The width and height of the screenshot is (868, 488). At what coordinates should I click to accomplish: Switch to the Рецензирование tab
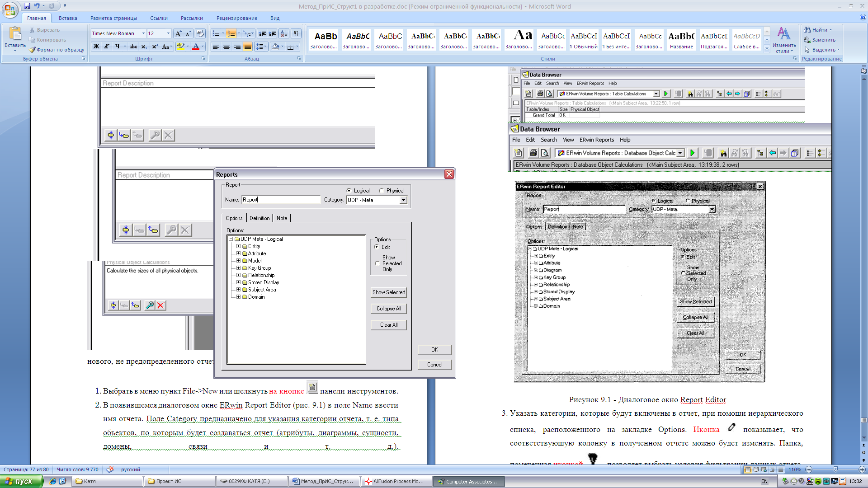tap(236, 18)
